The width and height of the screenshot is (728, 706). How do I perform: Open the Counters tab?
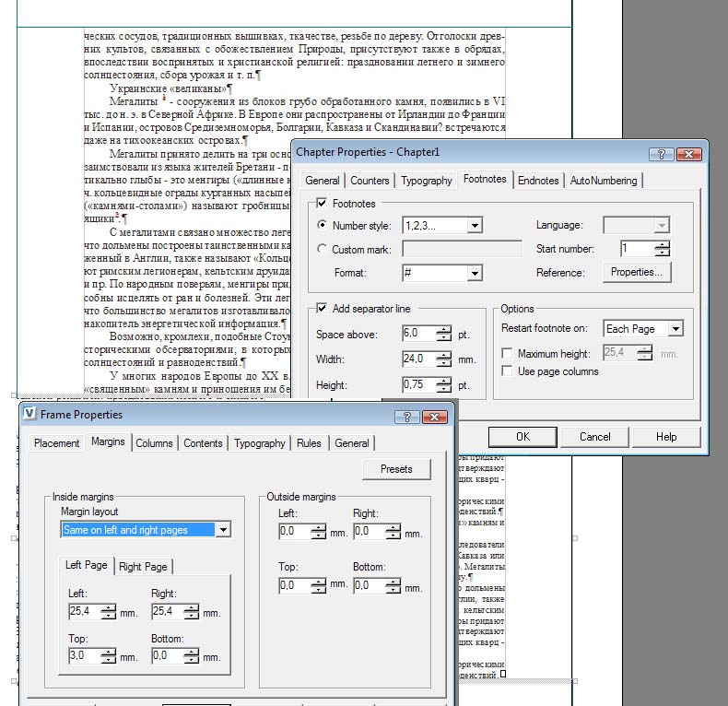click(370, 181)
